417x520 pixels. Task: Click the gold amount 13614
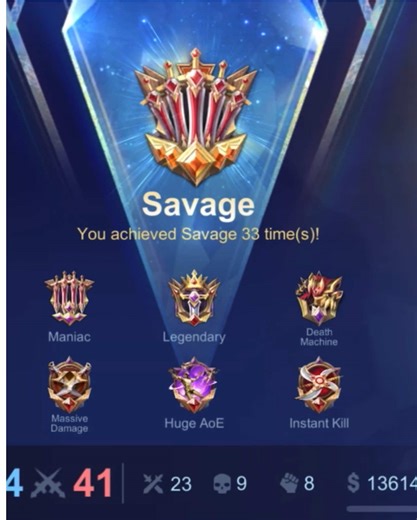[x=392, y=484]
